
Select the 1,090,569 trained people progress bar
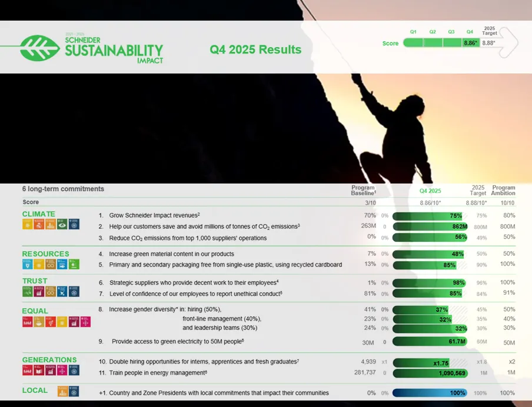point(430,373)
